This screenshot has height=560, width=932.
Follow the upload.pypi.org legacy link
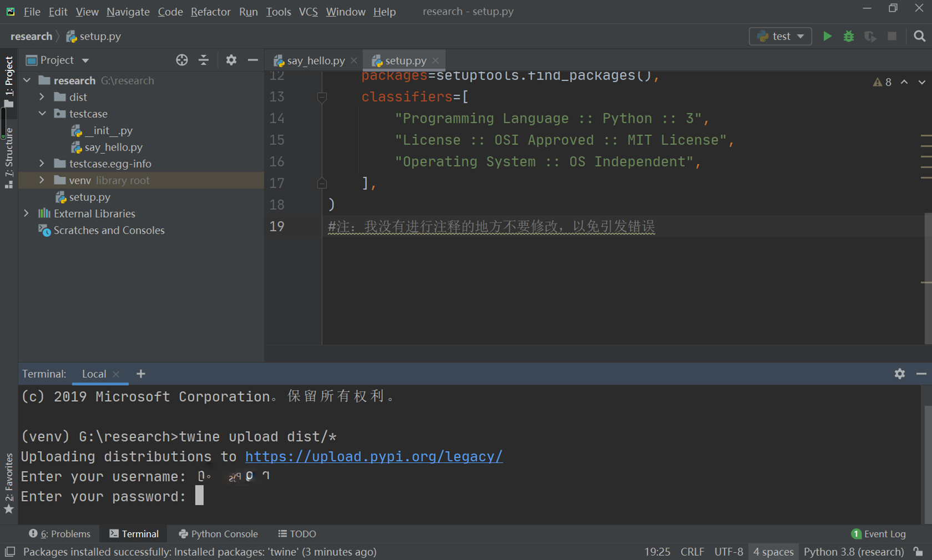(374, 457)
